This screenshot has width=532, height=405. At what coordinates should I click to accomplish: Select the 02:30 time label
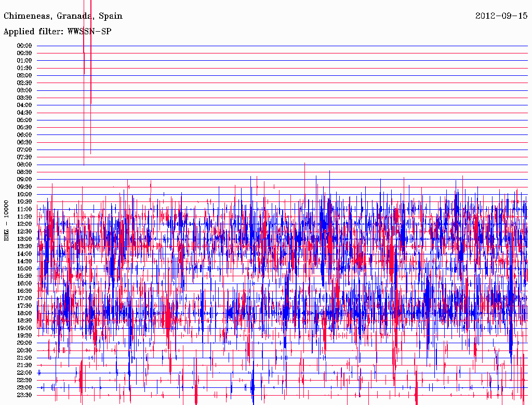click(x=24, y=83)
